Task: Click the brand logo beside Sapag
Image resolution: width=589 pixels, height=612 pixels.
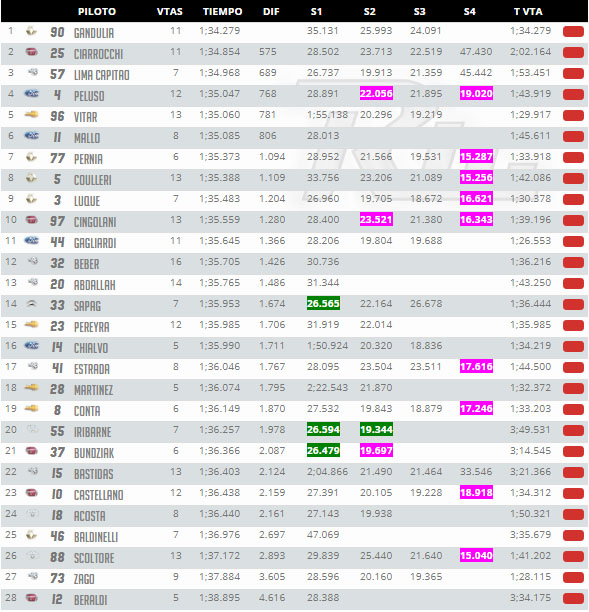Action: tap(32, 303)
